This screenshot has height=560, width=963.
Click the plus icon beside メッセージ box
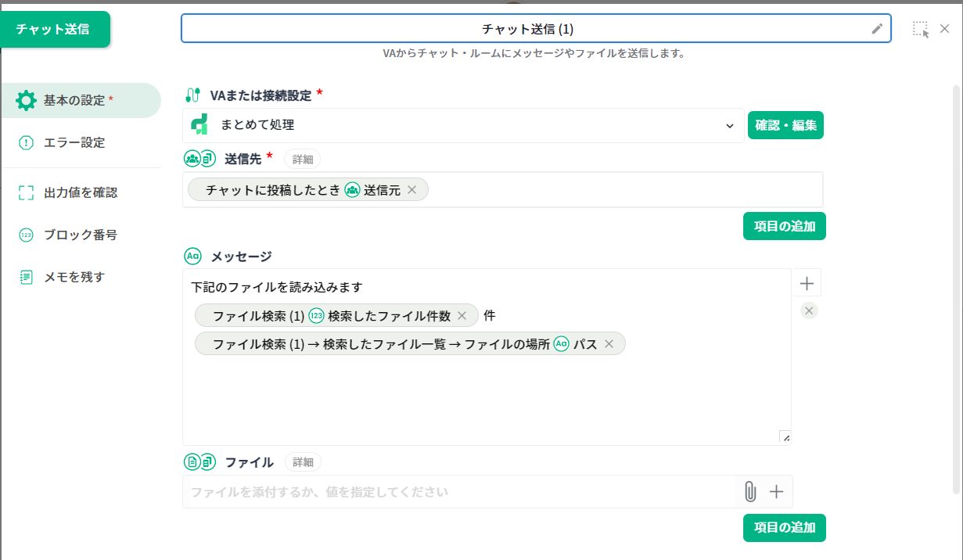click(808, 283)
